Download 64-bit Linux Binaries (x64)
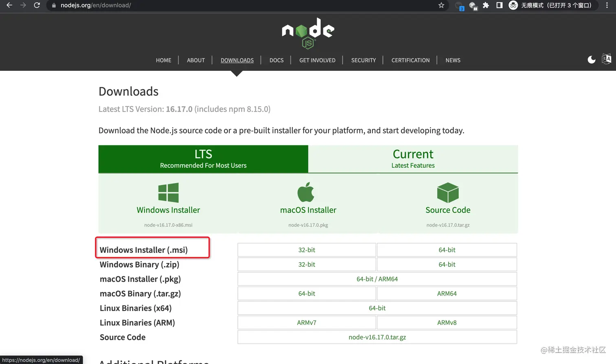Image resolution: width=616 pixels, height=364 pixels. [377, 308]
